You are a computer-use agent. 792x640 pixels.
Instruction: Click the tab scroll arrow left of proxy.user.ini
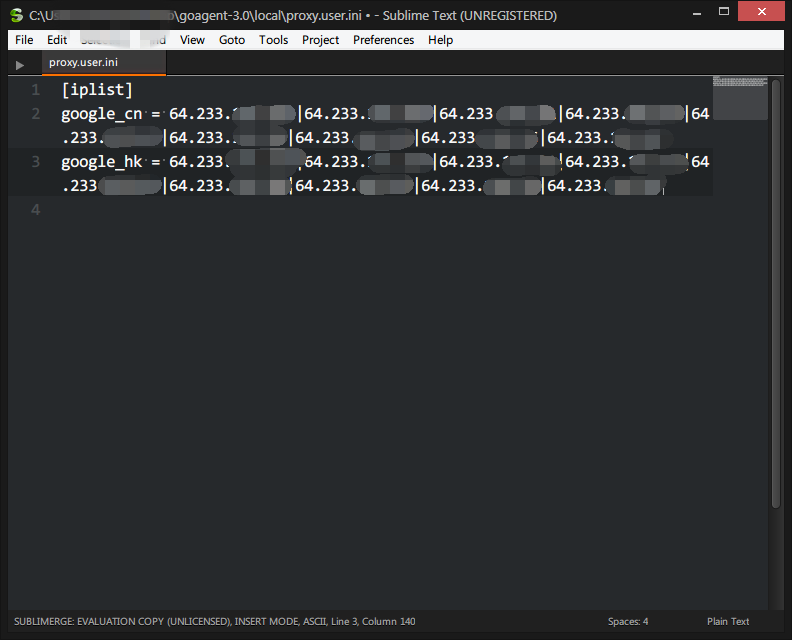[20, 65]
